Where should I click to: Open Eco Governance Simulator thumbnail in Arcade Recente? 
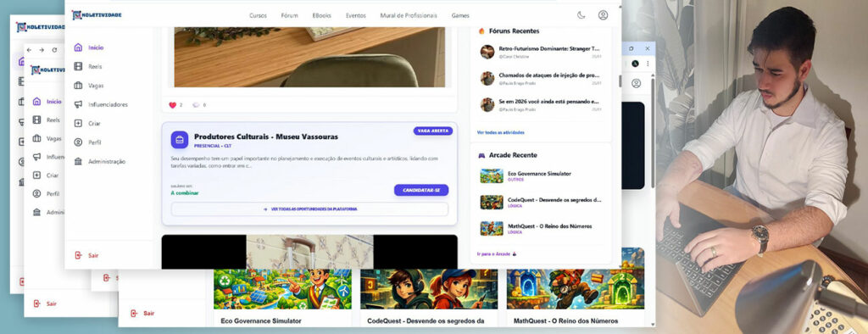pyautogui.click(x=492, y=175)
